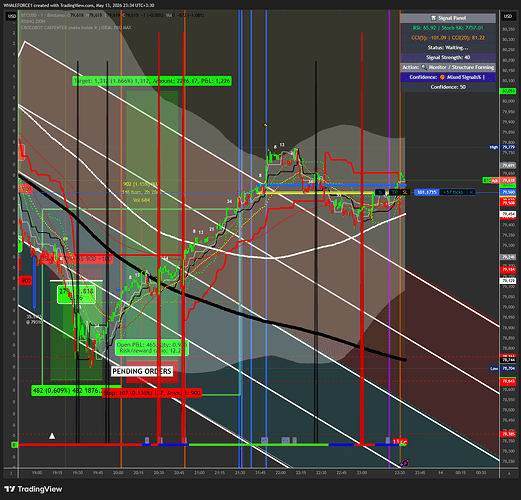
Task: Click the small green square at bottom-left axis
Action: coord(14,444)
